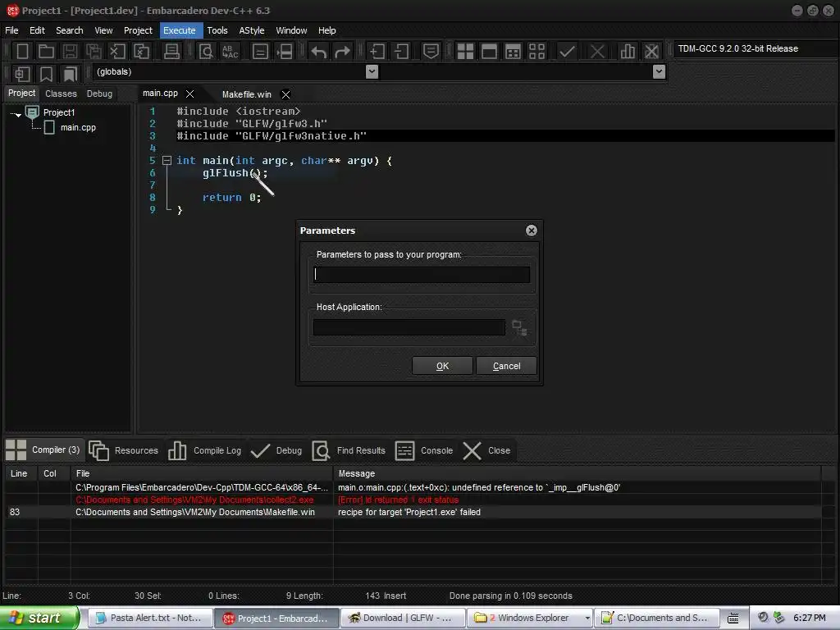
Task: Click the Profile bar-chart toolbar icon
Action: coord(628,52)
